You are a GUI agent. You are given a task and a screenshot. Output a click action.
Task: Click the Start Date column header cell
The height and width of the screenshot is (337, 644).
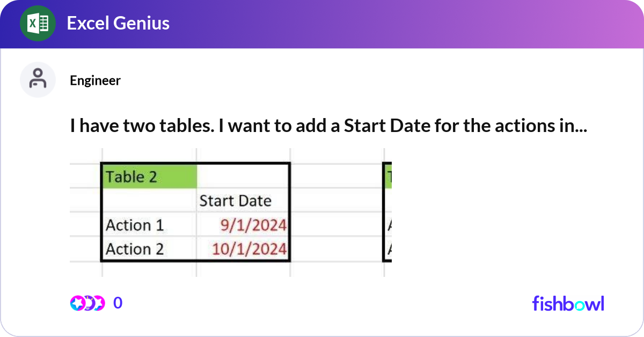[x=236, y=200]
